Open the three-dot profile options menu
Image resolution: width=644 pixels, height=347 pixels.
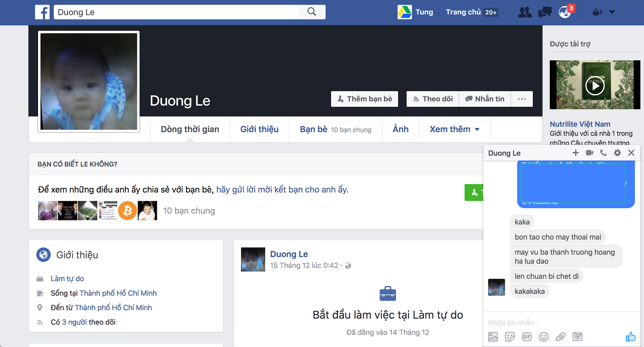pyautogui.click(x=522, y=99)
